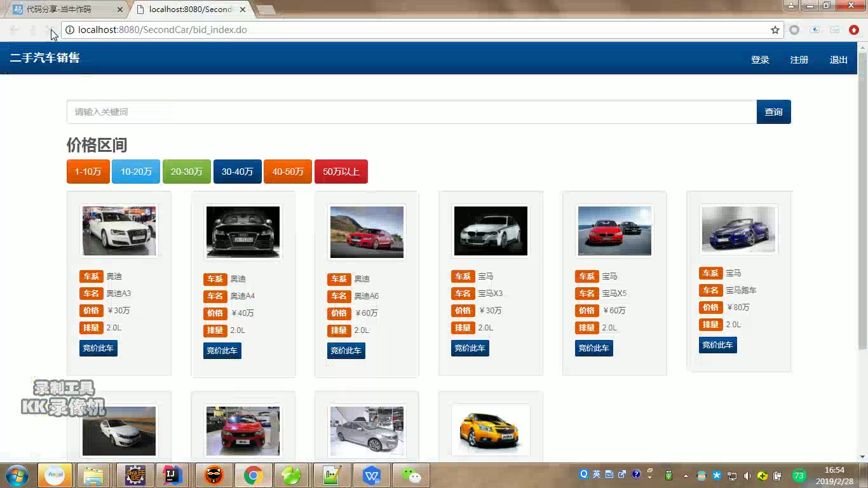Filter by 10-20万 price range

click(x=136, y=172)
